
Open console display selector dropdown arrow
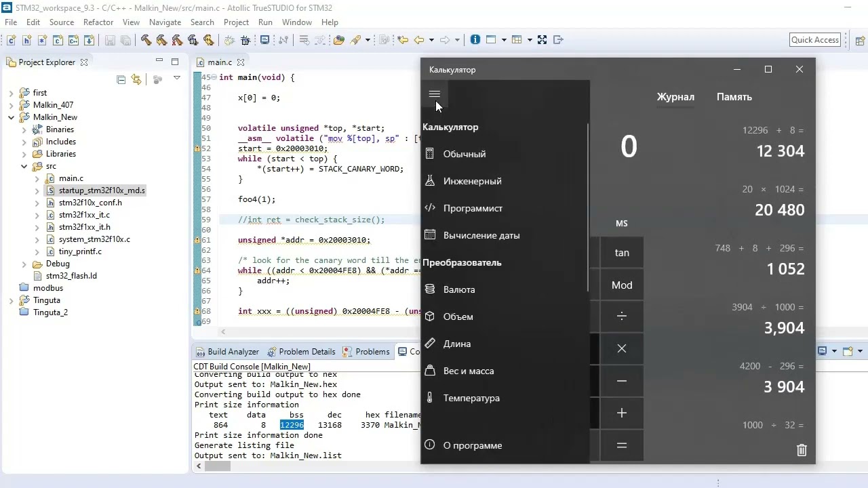click(x=833, y=351)
